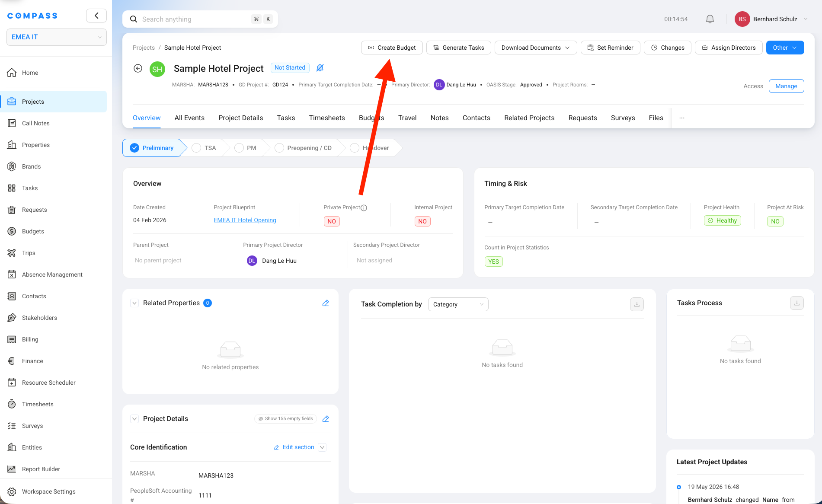This screenshot has width=822, height=504.
Task: Download the Tasks Process chart
Action: pos(796,303)
